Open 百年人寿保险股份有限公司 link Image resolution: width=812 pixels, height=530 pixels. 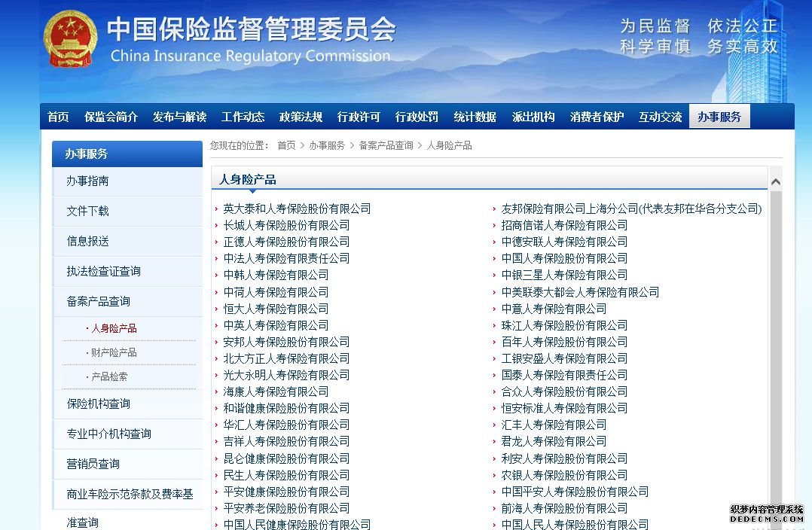tap(564, 342)
